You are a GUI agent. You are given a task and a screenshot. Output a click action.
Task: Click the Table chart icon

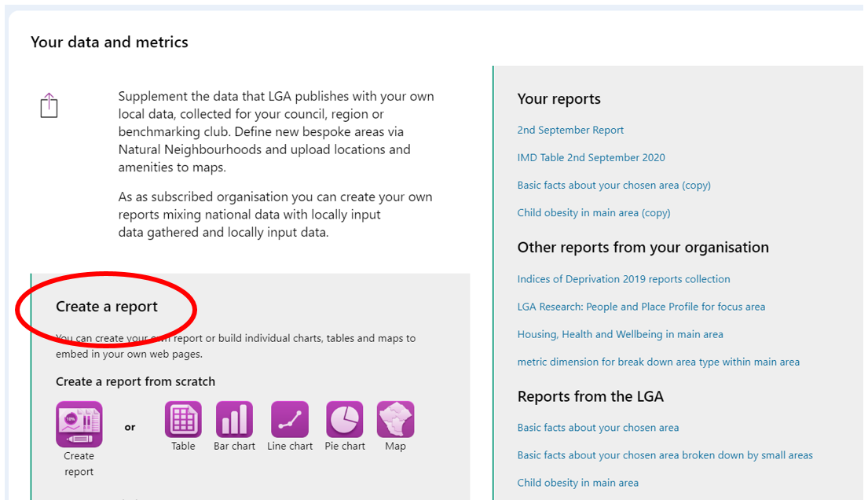[x=183, y=423]
